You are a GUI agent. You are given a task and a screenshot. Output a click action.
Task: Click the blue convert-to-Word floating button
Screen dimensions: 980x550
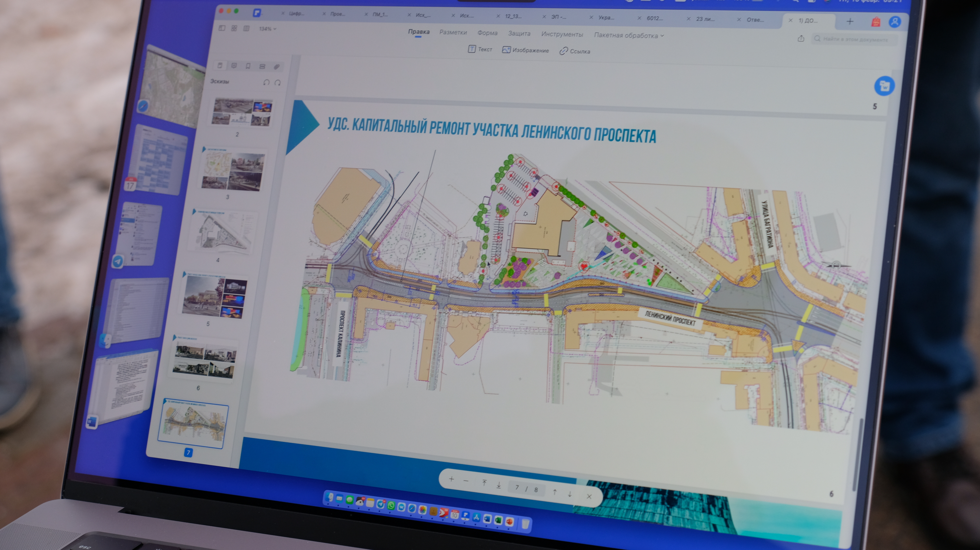pyautogui.click(x=884, y=86)
